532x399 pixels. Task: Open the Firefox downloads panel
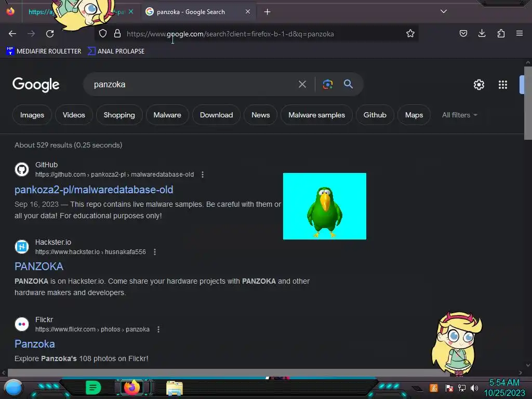coord(482,33)
